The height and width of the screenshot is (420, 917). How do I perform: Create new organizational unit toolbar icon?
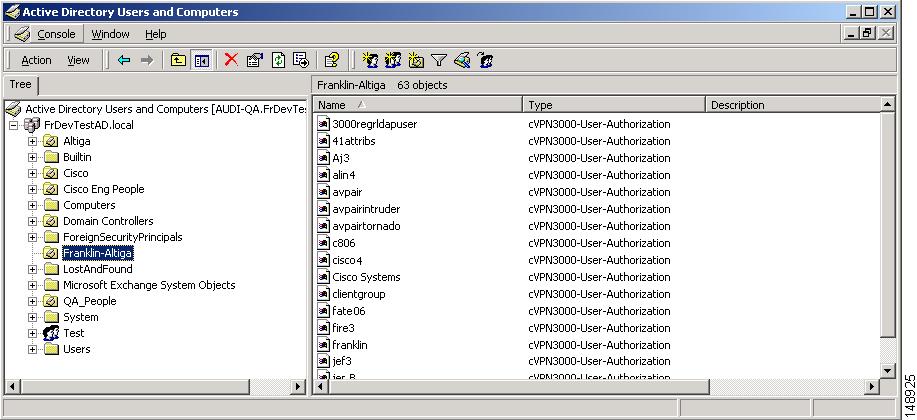[416, 60]
